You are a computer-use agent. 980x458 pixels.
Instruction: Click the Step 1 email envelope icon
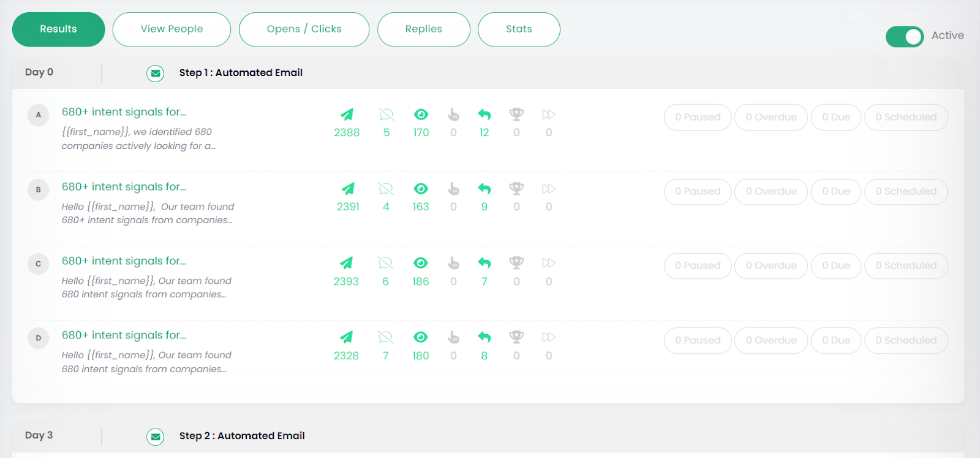pyautogui.click(x=156, y=74)
